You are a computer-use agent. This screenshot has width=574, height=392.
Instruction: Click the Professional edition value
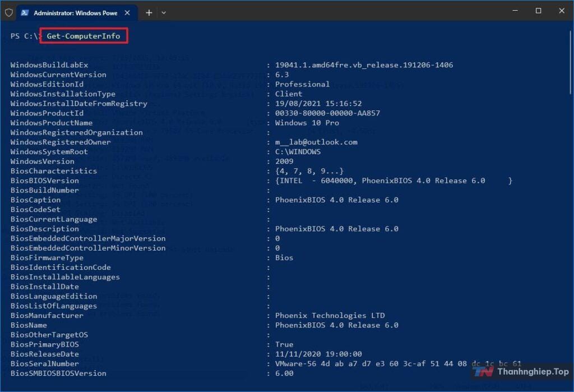(302, 84)
